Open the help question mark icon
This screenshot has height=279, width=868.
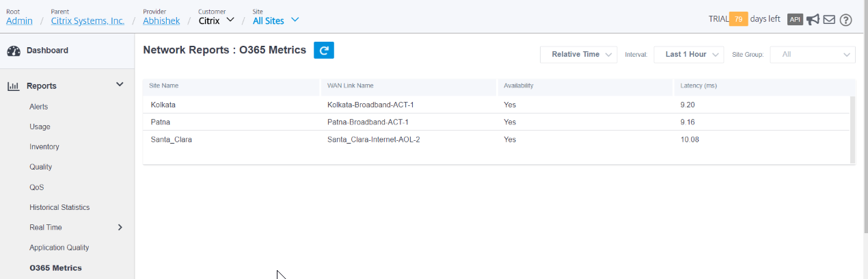846,20
